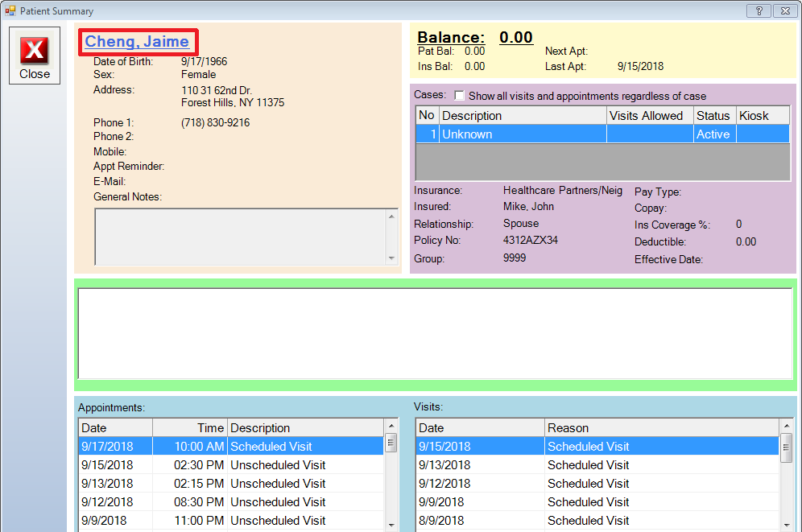Click the Appointments Description column header
This screenshot has height=532, width=802.
pos(305,427)
